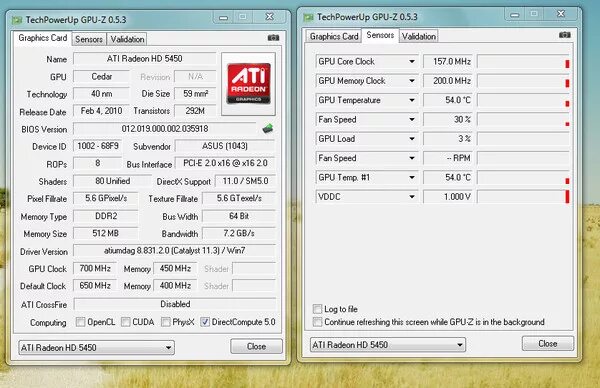Open the Fan Speed RPM sensor dropdown

click(412, 158)
